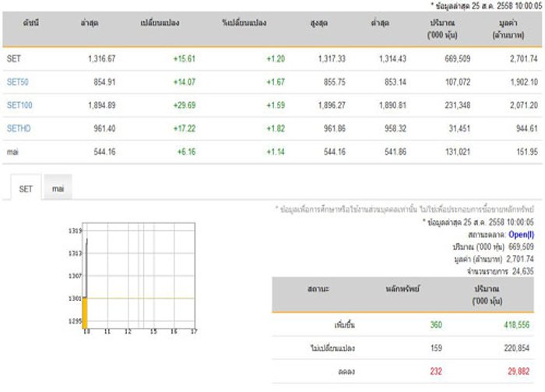Click SET50 last value 854.91
Image resolution: width=545 pixels, height=392 pixels.
(x=104, y=82)
